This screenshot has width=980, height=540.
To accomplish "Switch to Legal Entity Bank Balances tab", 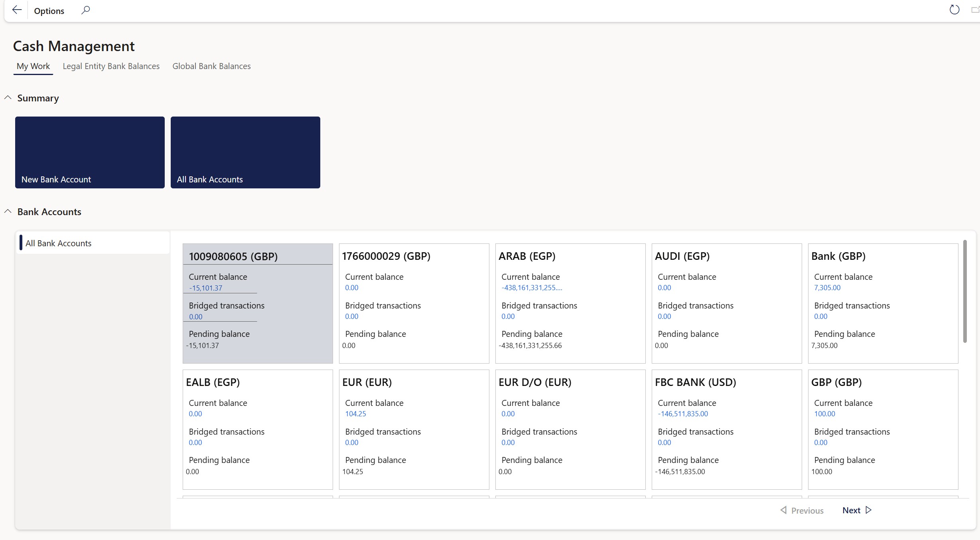I will point(111,66).
